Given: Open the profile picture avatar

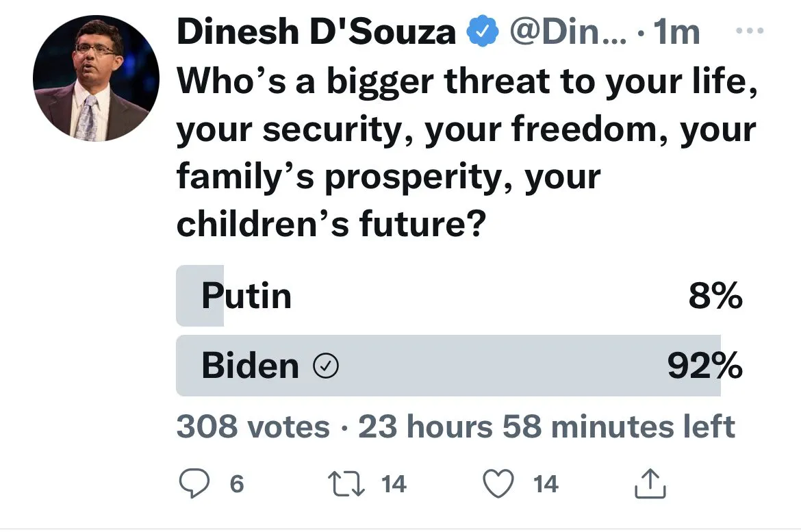Looking at the screenshot, I should (x=96, y=78).
